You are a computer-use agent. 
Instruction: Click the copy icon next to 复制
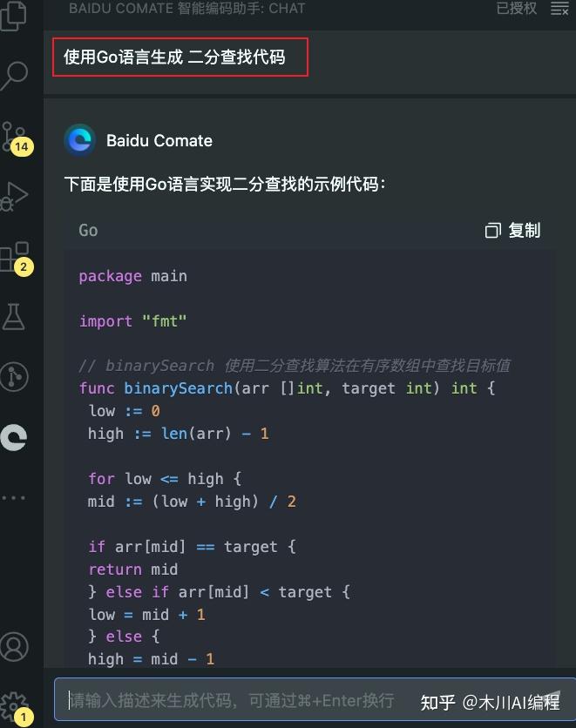[491, 230]
